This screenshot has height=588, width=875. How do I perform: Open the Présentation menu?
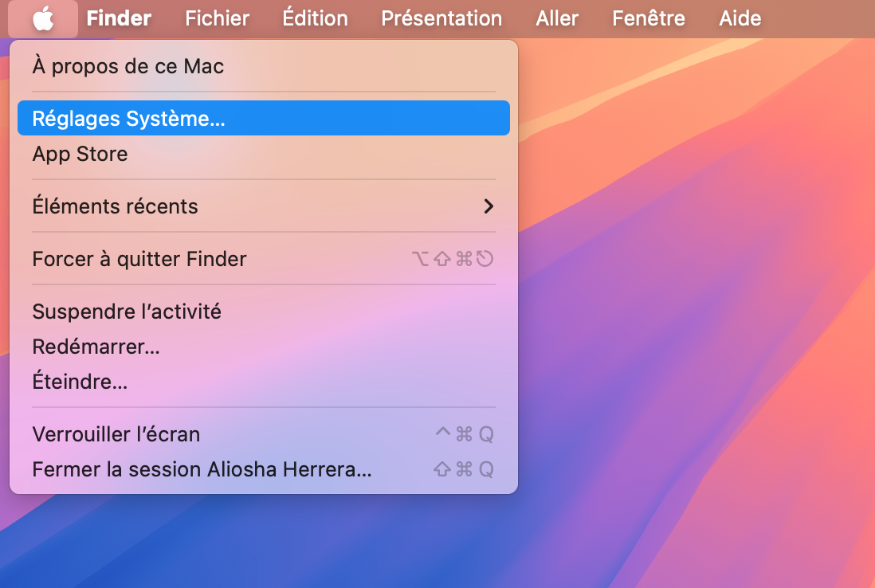coord(441,18)
